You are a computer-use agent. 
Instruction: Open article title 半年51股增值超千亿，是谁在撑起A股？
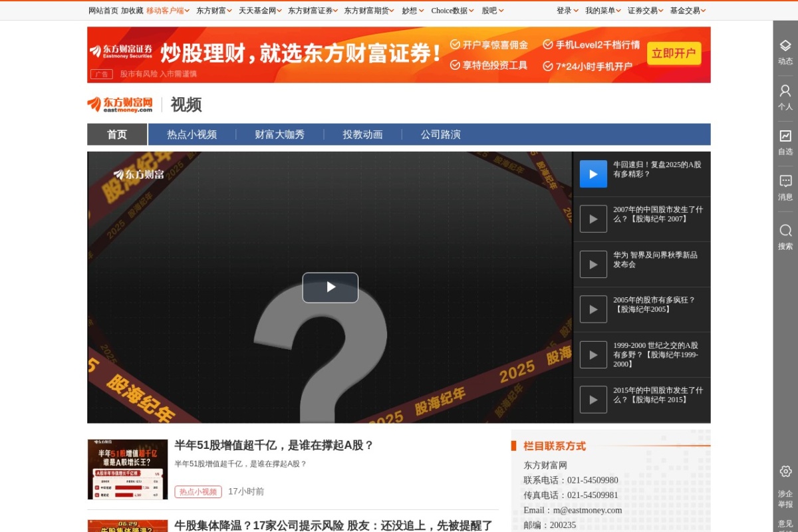coord(274,446)
